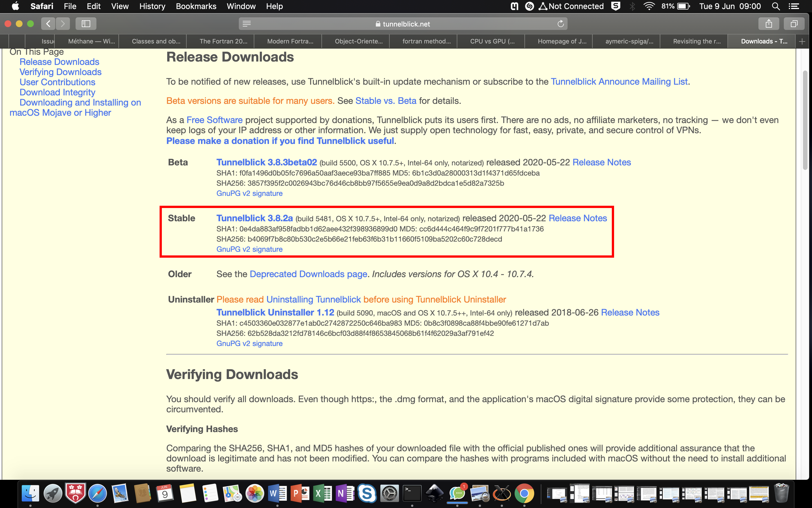This screenshot has height=508, width=812.
Task: Open GnuPG v2 signature for the Uninstaller
Action: (x=249, y=343)
